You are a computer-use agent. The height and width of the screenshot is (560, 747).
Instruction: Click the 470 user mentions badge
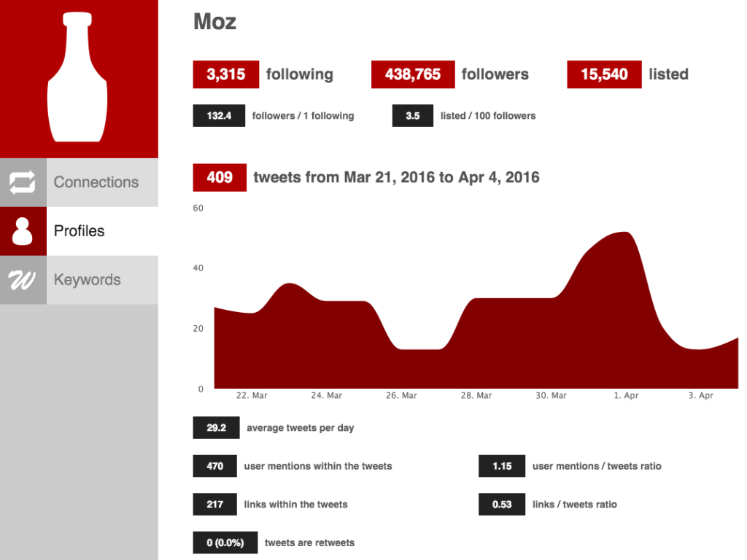tap(215, 466)
